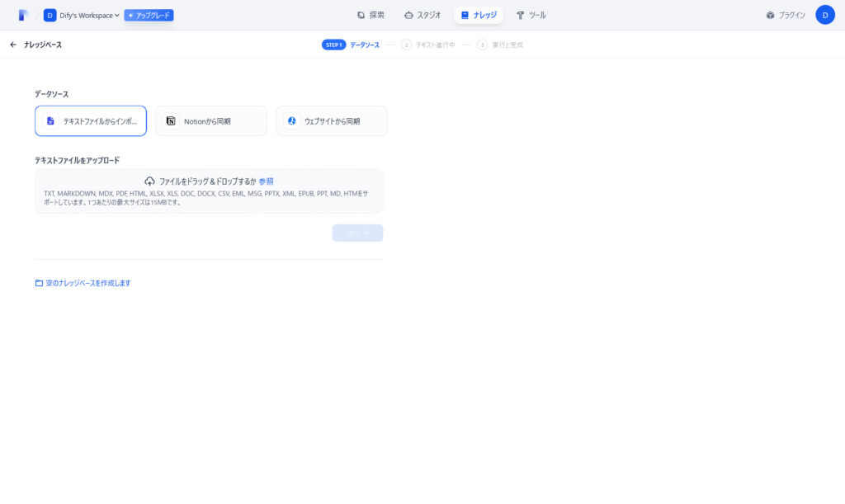Select テキストファイルからインポート data source
This screenshot has height=504, width=845.
[x=91, y=121]
